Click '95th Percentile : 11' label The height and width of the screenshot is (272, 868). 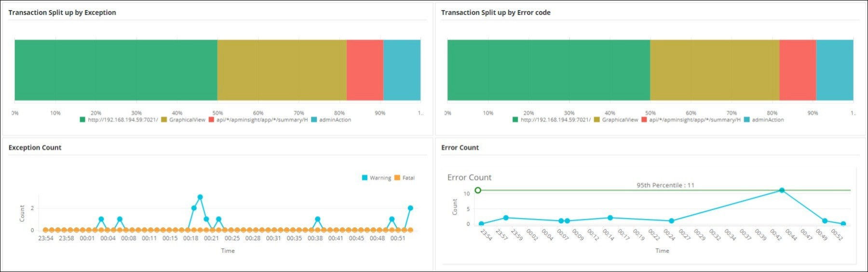[x=665, y=185]
